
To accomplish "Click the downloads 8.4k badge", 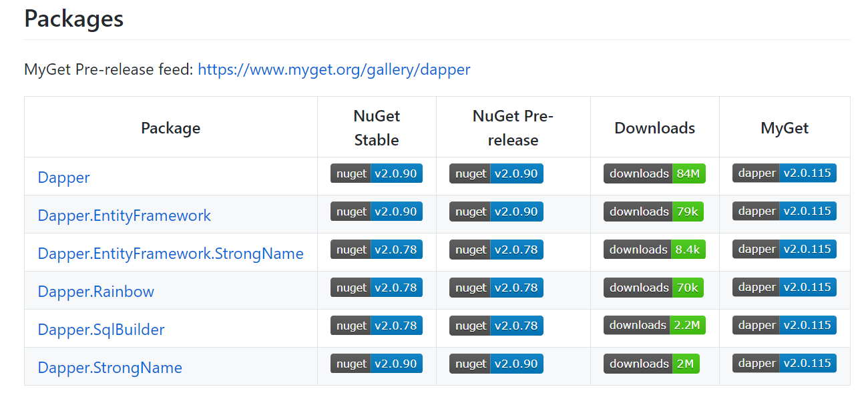I will point(654,250).
